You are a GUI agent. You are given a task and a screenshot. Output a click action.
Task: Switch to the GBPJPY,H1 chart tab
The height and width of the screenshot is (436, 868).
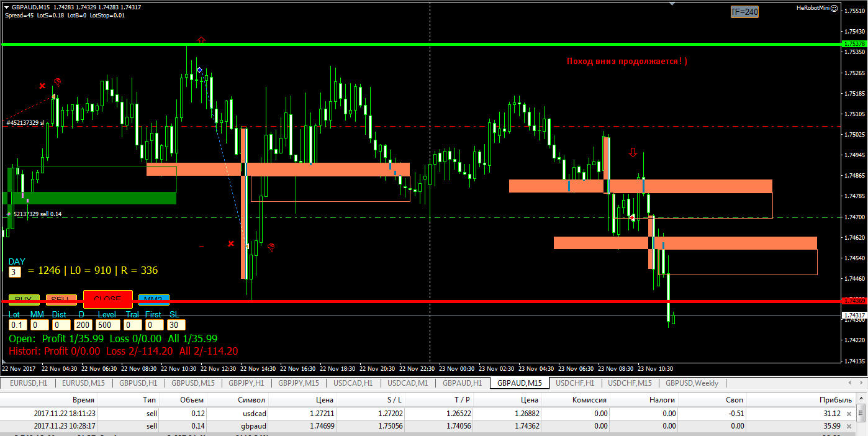(x=246, y=383)
